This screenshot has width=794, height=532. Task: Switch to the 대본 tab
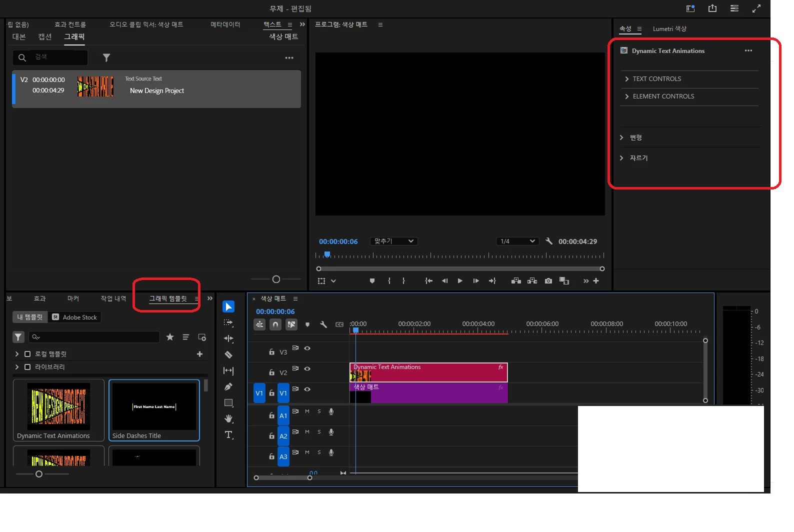19,36
